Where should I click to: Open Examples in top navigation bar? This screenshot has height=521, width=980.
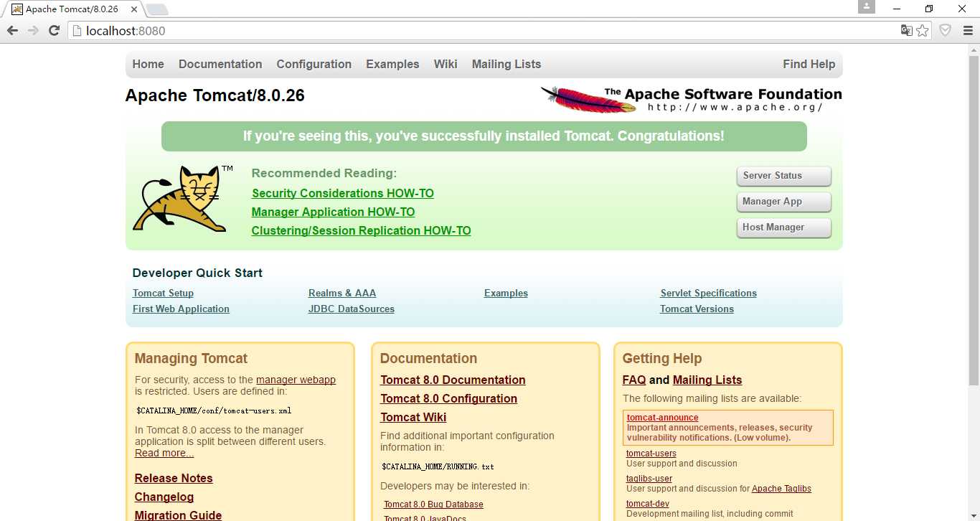point(392,64)
